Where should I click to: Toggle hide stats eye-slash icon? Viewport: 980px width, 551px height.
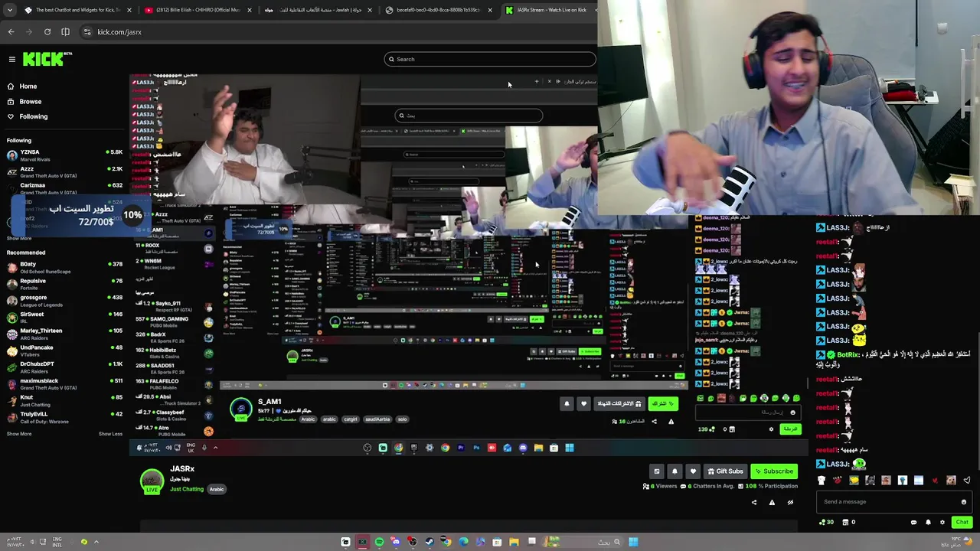tap(790, 503)
